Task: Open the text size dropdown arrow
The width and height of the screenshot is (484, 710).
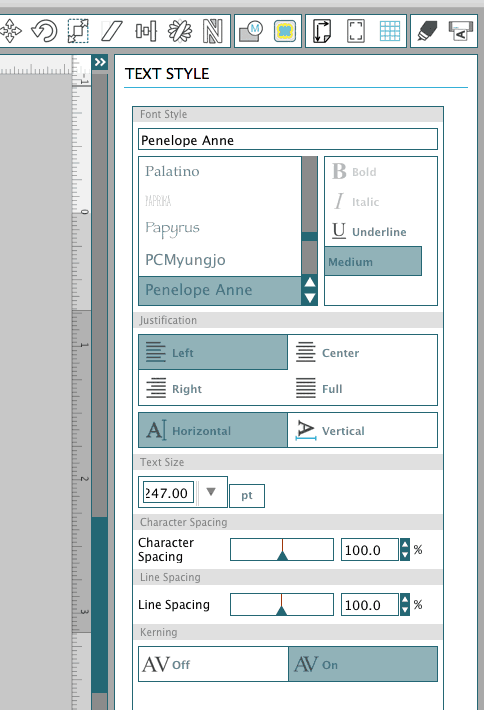Action: pos(211,492)
